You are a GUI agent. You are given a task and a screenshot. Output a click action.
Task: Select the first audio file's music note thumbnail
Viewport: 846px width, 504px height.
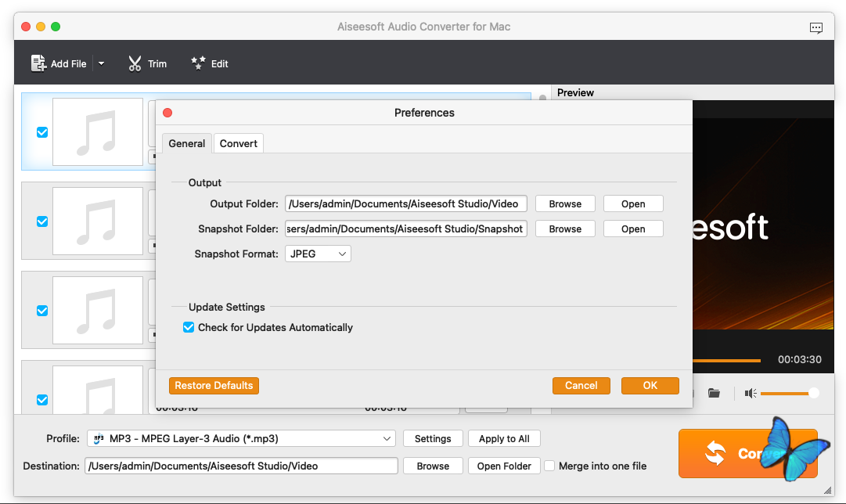(98, 131)
